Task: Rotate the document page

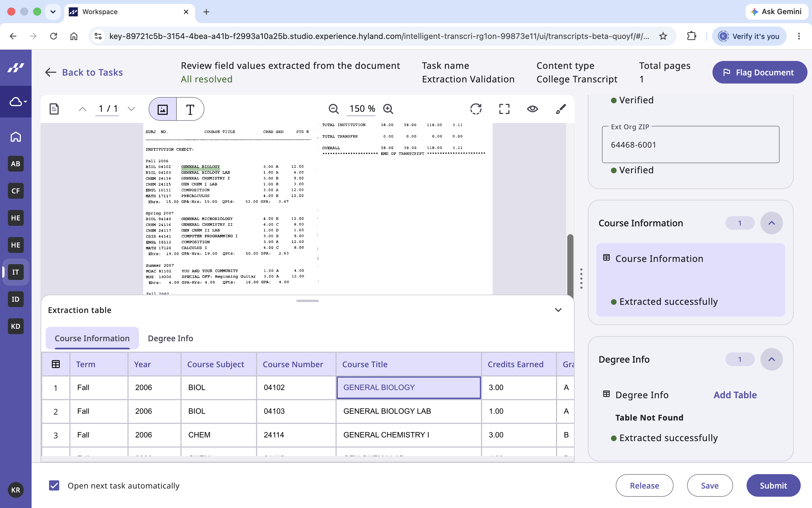Action: point(476,109)
